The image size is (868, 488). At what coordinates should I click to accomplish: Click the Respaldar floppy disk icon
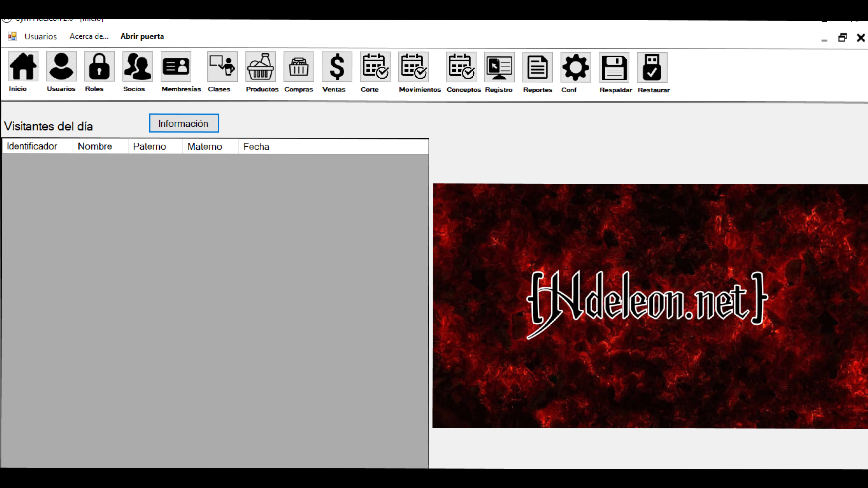tap(614, 67)
